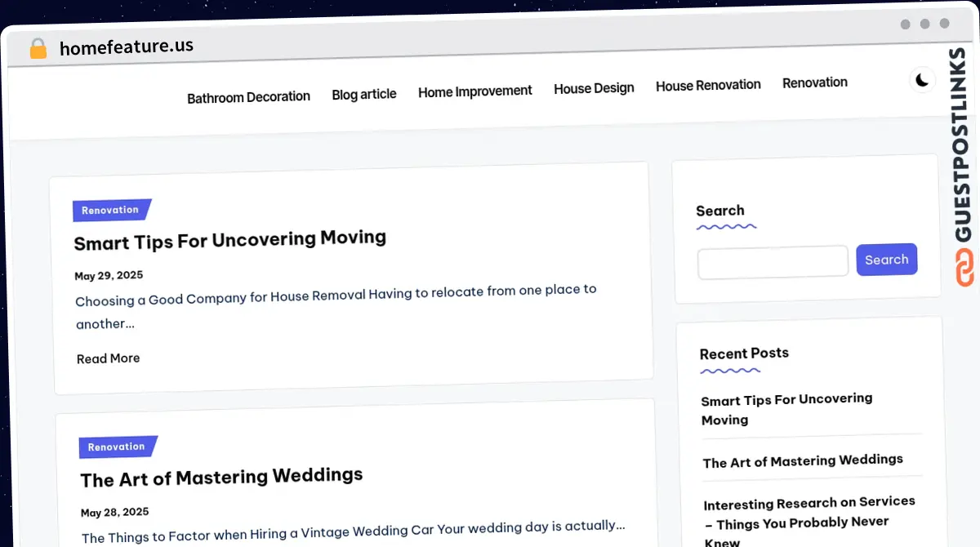Click Read More under the moving article
The width and height of the screenshot is (980, 547).
pos(108,358)
